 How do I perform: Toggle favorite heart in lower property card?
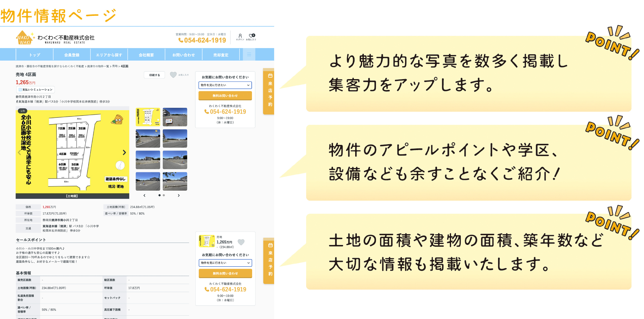click(x=241, y=242)
